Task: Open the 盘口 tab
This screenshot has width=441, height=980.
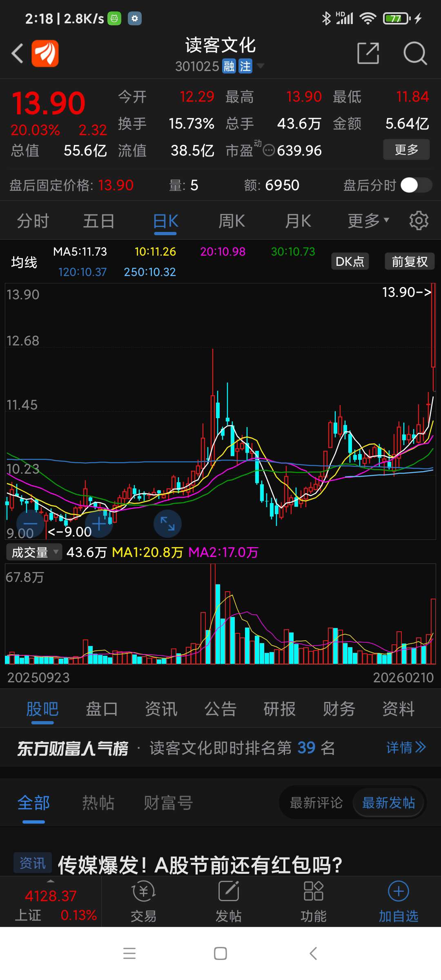Action: (102, 708)
